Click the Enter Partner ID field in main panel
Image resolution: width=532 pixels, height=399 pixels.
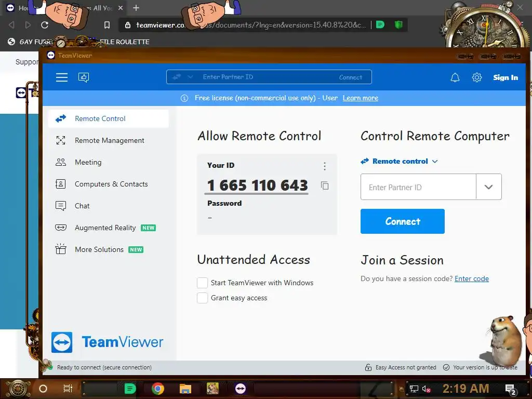[418, 187]
